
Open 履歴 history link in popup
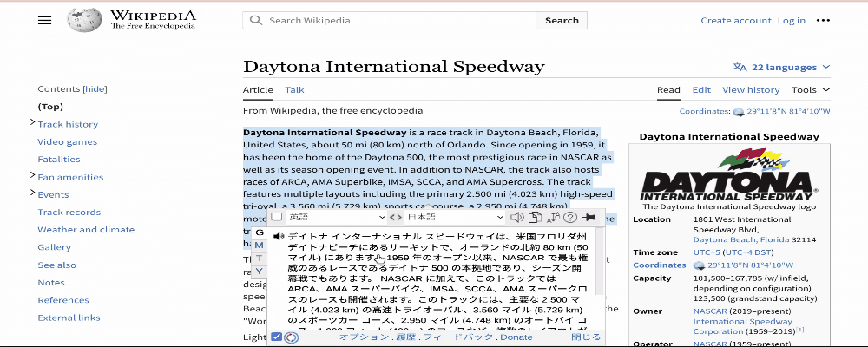coord(405,337)
